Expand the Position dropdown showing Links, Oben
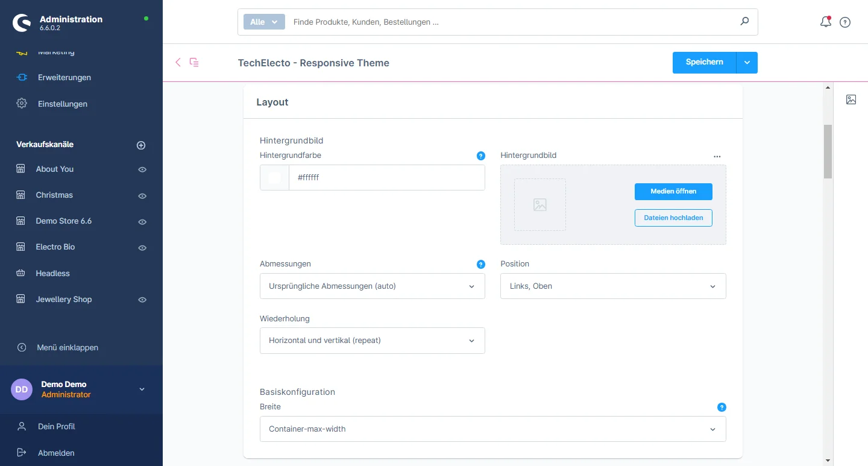868x466 pixels. 613,286
